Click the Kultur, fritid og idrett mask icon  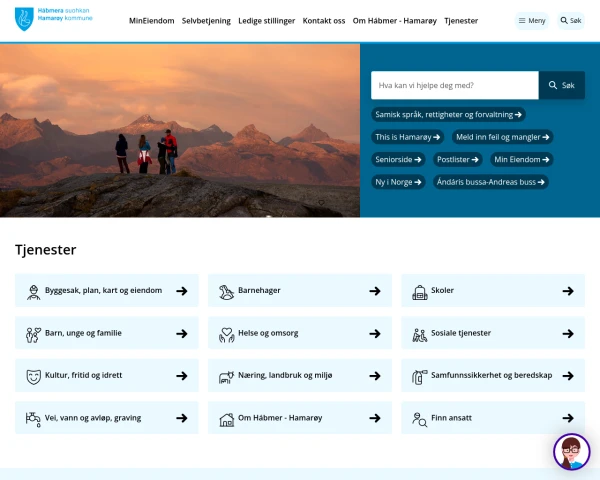pyautogui.click(x=34, y=376)
